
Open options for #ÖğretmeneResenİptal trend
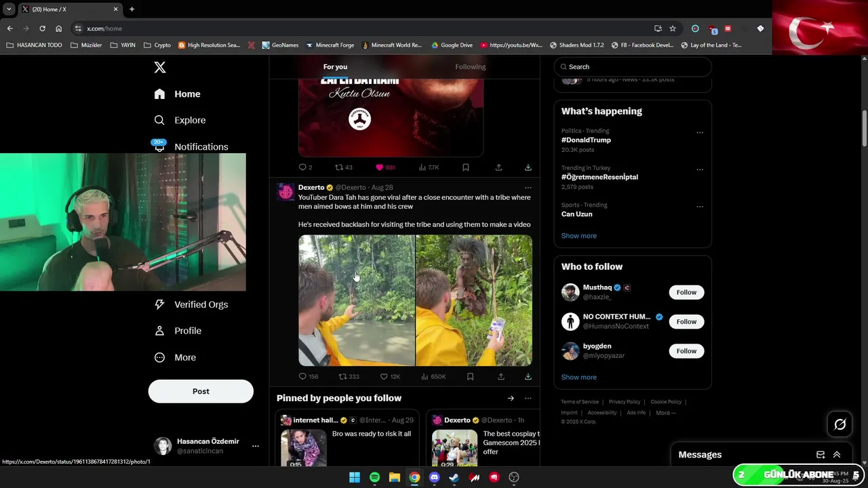700,169
